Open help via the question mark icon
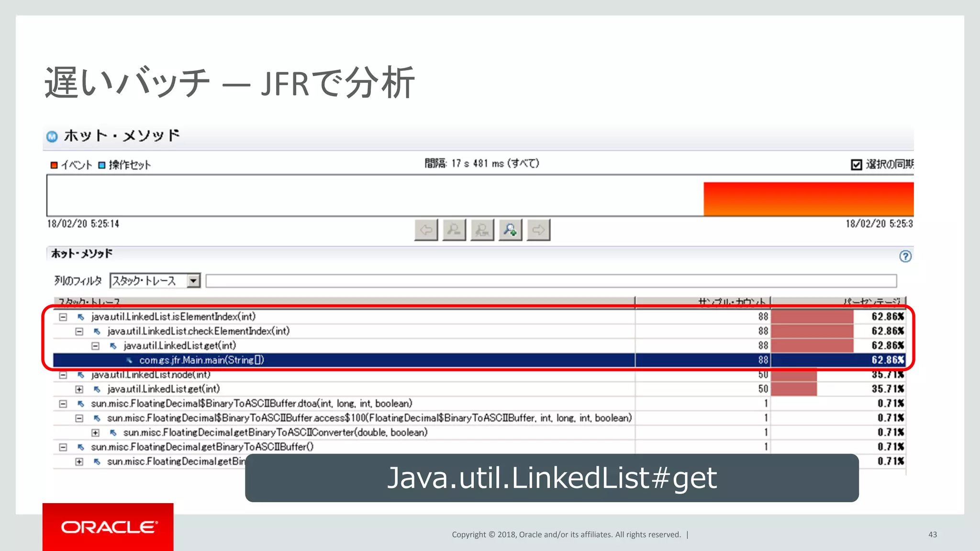Viewport: 980px width, 551px height. [x=905, y=256]
